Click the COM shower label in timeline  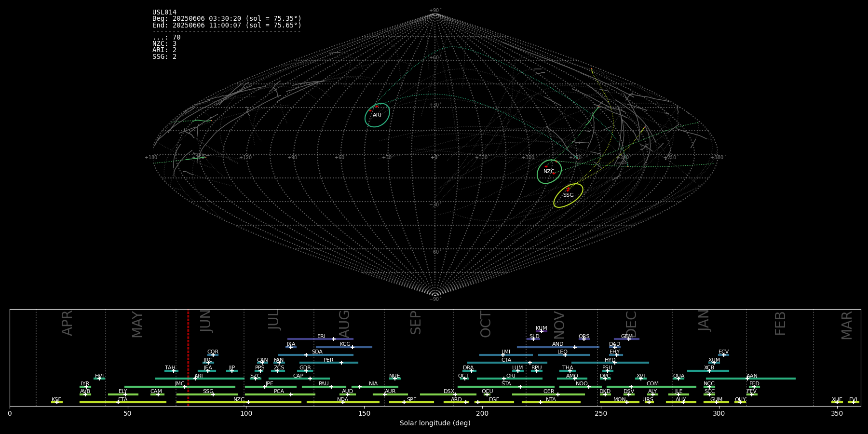click(652, 384)
